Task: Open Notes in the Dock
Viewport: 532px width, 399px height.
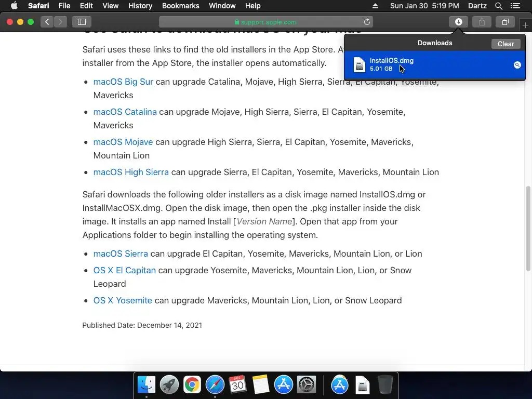Action: [x=261, y=384]
